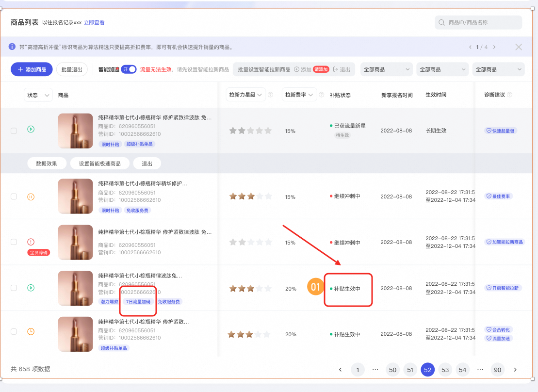Open help icon beside 拉新力星级
The height and width of the screenshot is (392, 538).
click(270, 95)
